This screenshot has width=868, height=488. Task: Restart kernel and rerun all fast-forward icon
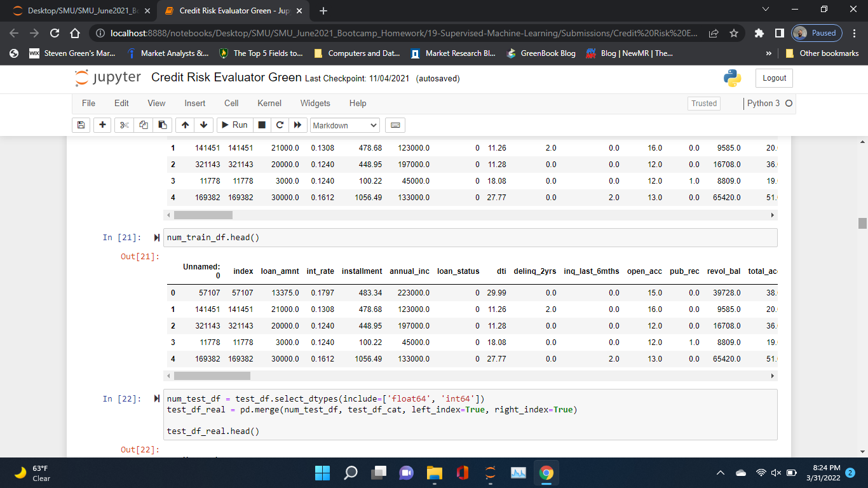click(x=297, y=125)
